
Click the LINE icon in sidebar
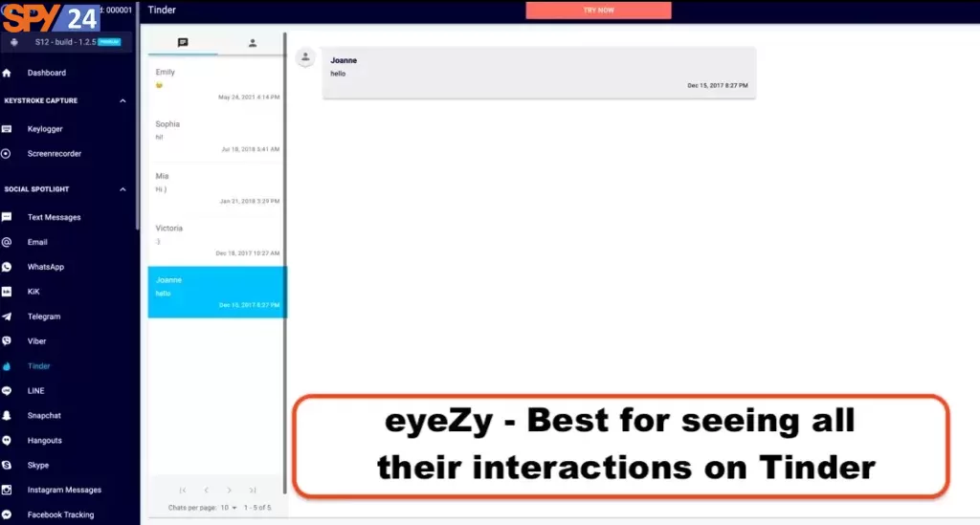click(7, 391)
